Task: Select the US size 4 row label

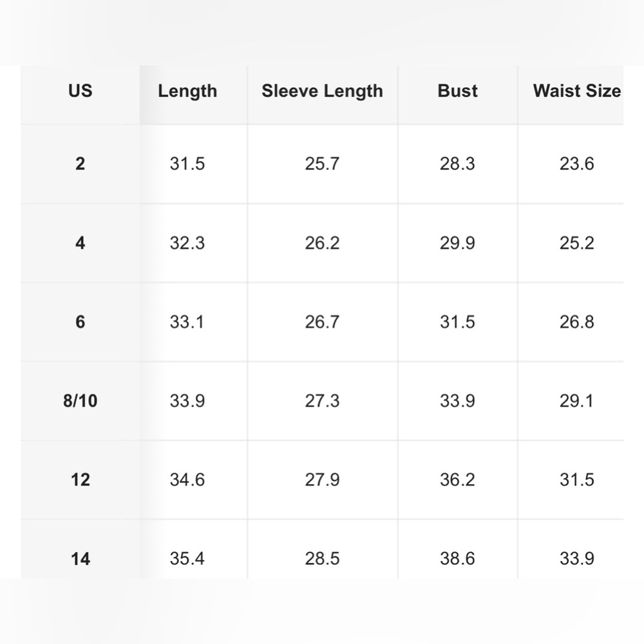Action: pos(80,243)
